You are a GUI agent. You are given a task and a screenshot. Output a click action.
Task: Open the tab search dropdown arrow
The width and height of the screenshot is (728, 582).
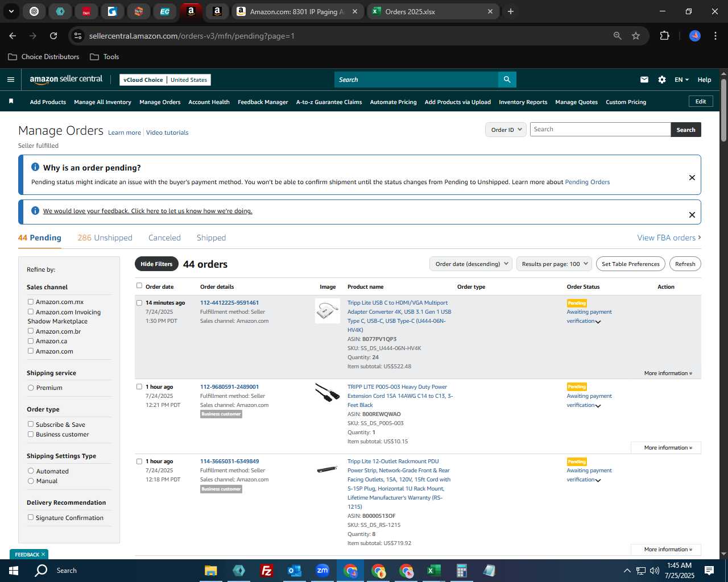pyautogui.click(x=11, y=11)
